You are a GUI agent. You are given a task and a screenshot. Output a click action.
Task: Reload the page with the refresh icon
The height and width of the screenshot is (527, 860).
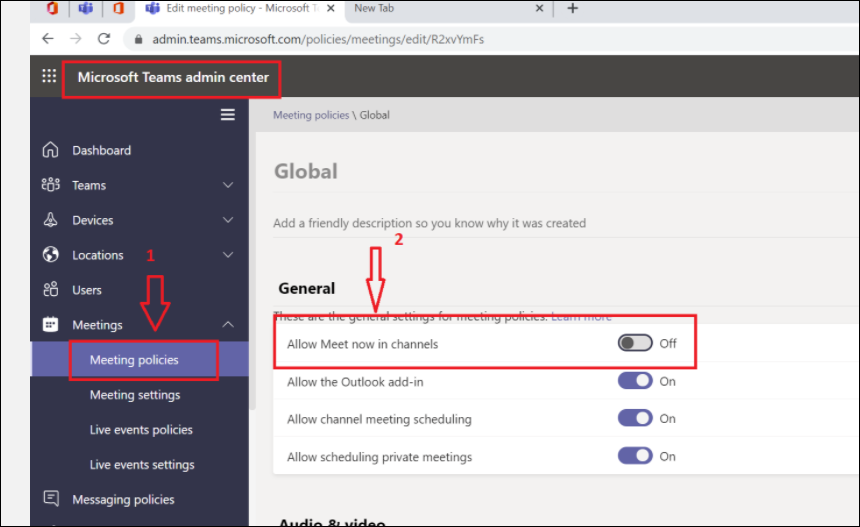104,39
